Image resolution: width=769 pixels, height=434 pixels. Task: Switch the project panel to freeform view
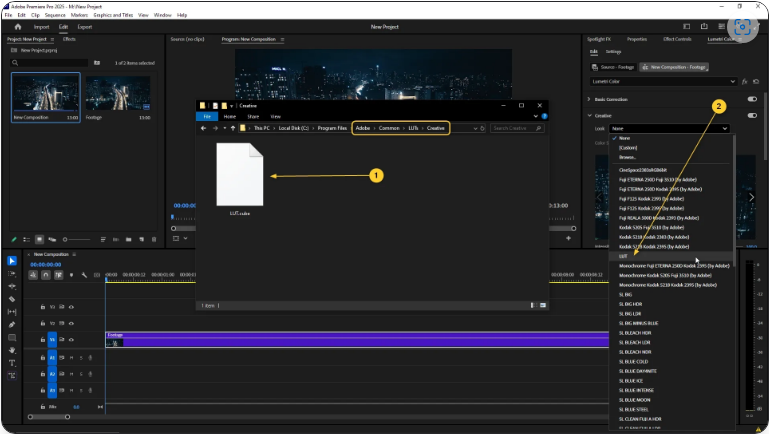tap(52, 239)
